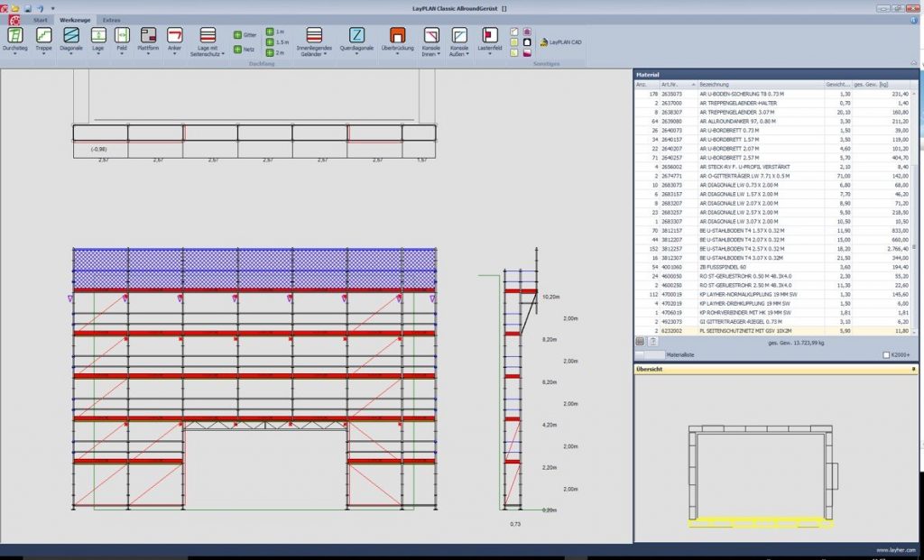
Task: Enable the 1.5 m Dachfang height
Action: [x=277, y=42]
